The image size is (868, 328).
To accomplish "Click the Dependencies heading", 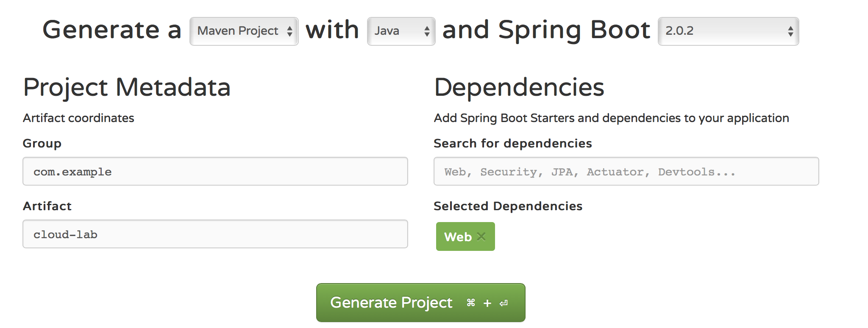I will coord(519,87).
